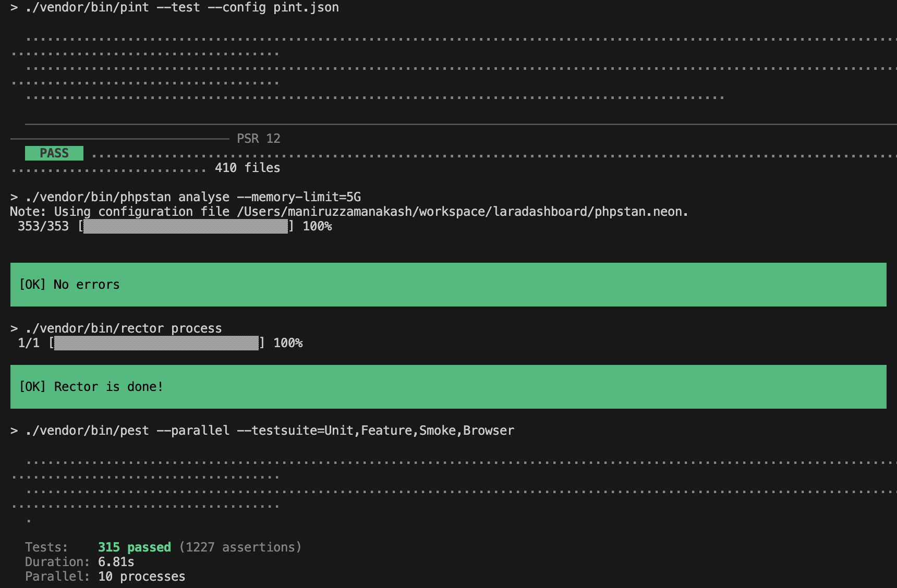Click the pint --test command line
Image resolution: width=897 pixels, height=588 pixels.
pyautogui.click(x=175, y=7)
